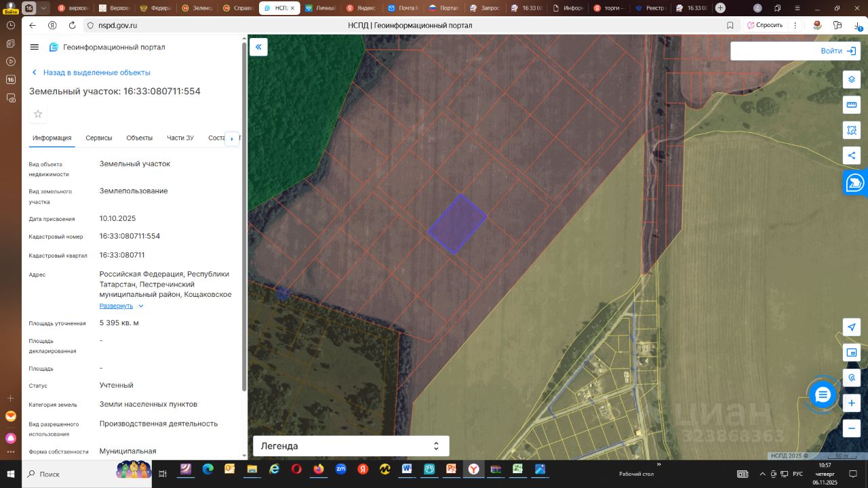This screenshot has height=488, width=868.
Task: Switch to the Сервисы tab
Action: click(x=99, y=138)
